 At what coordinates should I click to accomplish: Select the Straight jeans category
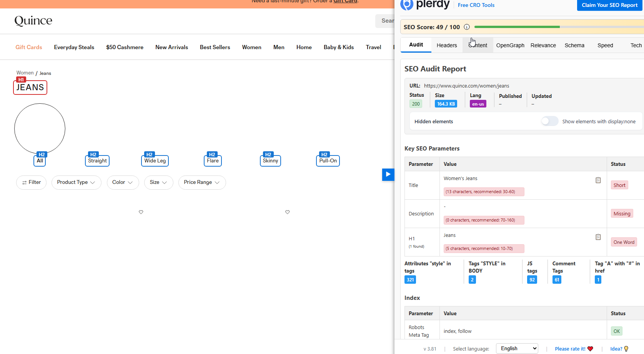tap(97, 161)
